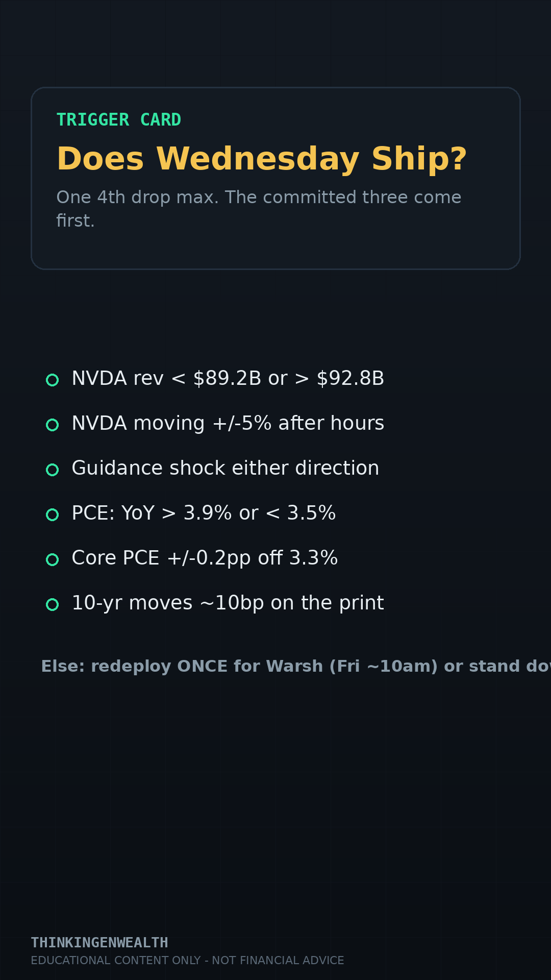The height and width of the screenshot is (980, 551).
Task: Click the Does Wednesday Ship? headline
Action: 262,159
